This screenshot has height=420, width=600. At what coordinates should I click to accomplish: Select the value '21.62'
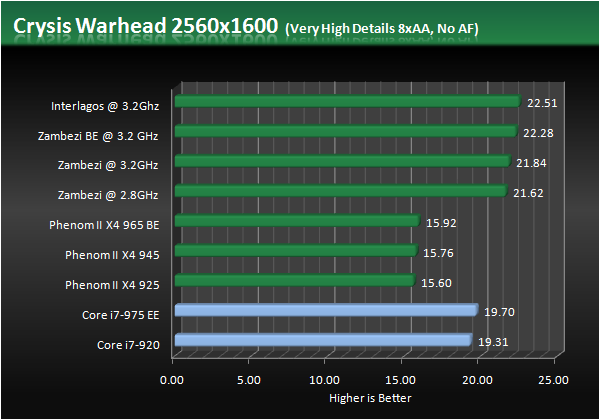point(528,193)
